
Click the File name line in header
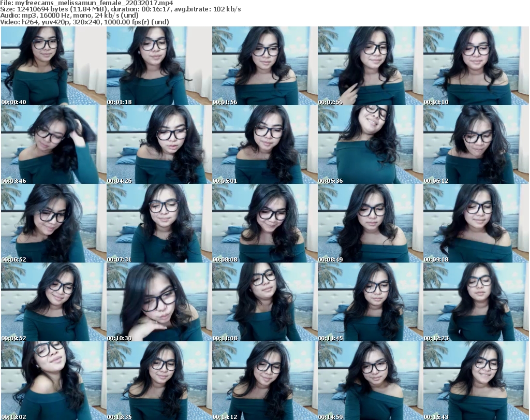click(86, 3)
